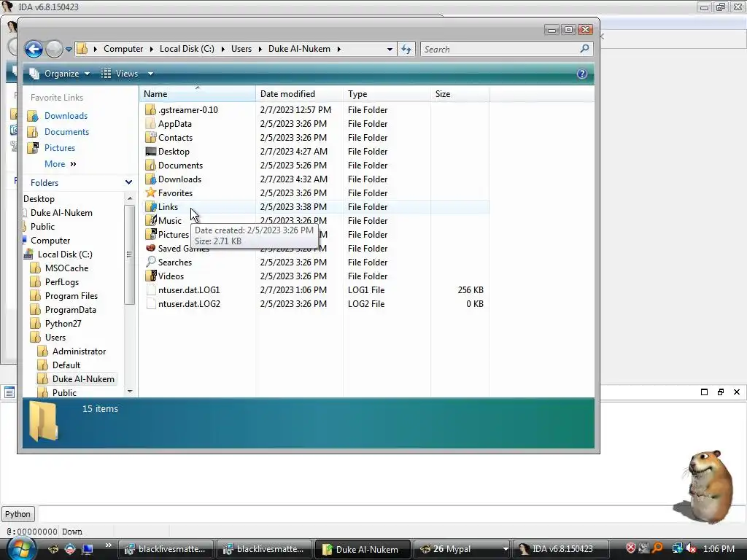Collapse the Folders pane chevron
The width and height of the screenshot is (747, 560).
[128, 182]
